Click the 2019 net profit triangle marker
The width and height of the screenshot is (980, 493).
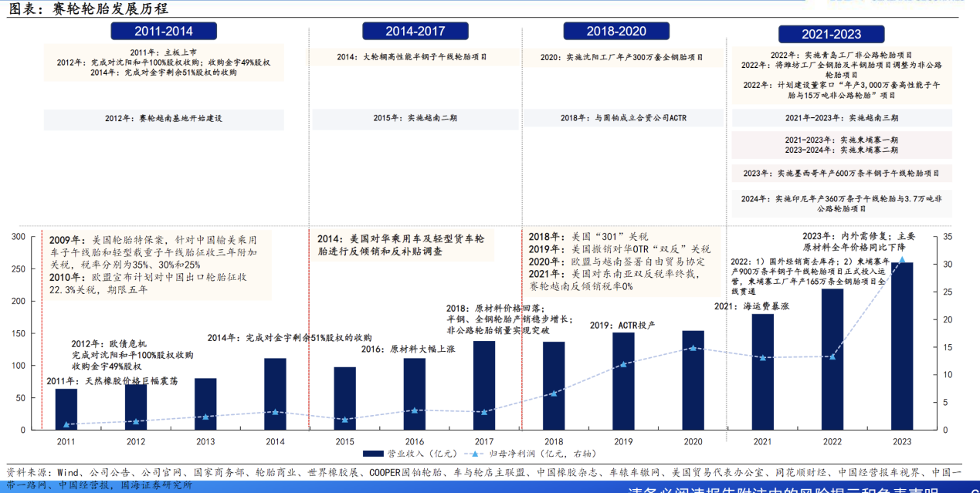[x=623, y=363]
